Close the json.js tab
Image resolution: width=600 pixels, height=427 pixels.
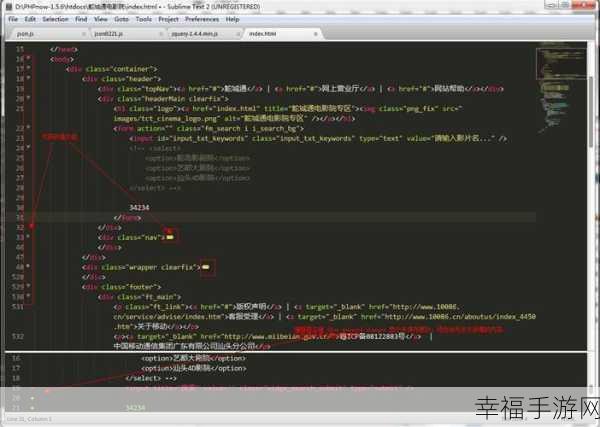(x=84, y=34)
